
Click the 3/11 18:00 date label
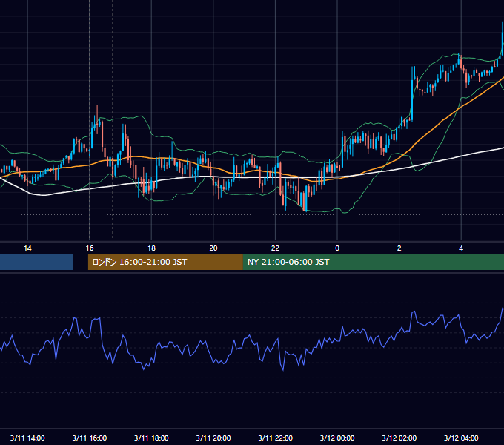pos(151,438)
